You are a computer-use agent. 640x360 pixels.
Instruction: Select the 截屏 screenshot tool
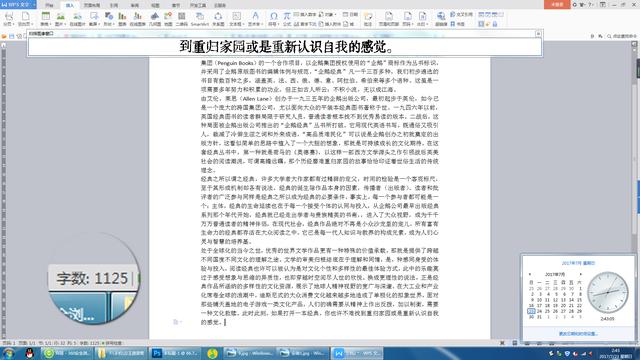point(94,16)
